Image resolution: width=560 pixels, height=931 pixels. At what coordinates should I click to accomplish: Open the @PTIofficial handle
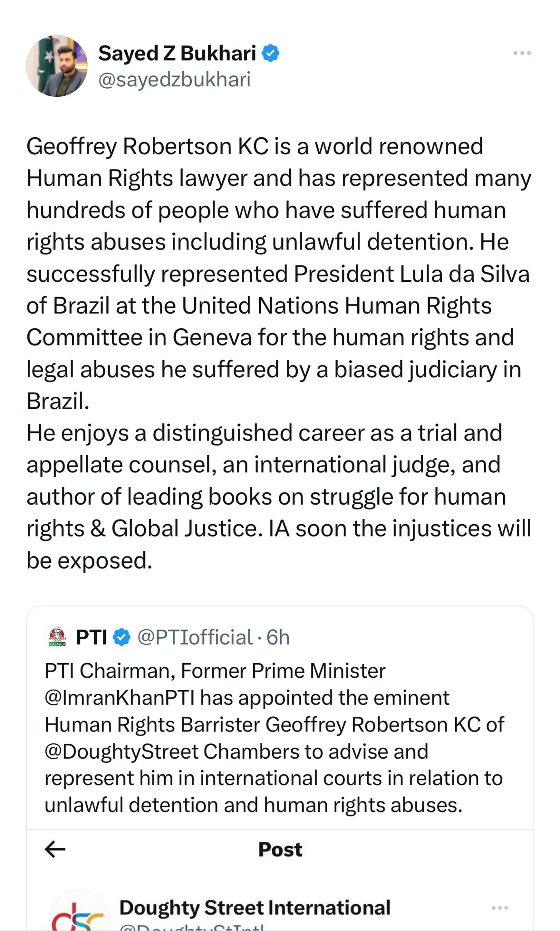(x=195, y=637)
